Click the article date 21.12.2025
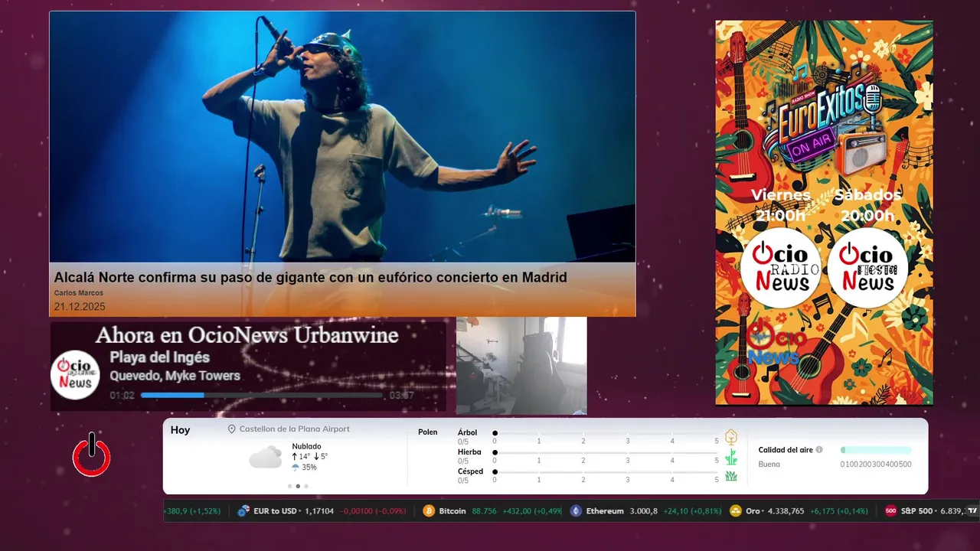The height and width of the screenshot is (551, 980). point(80,307)
